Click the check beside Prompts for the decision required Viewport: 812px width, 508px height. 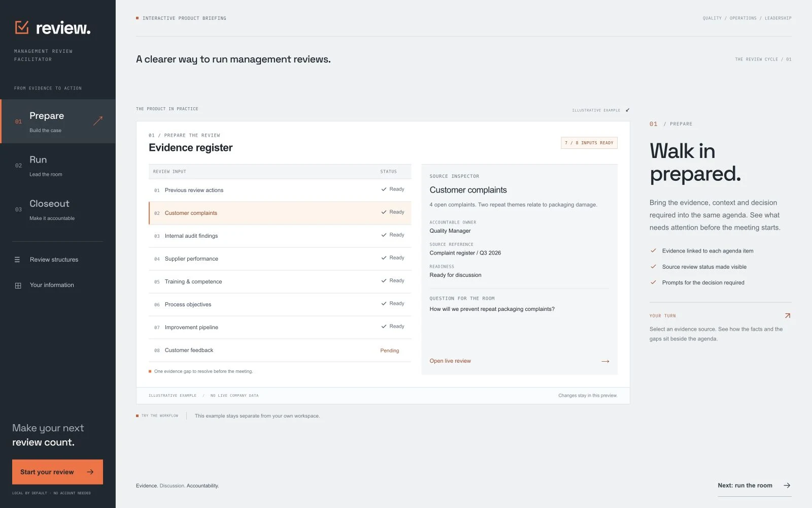pos(653,282)
